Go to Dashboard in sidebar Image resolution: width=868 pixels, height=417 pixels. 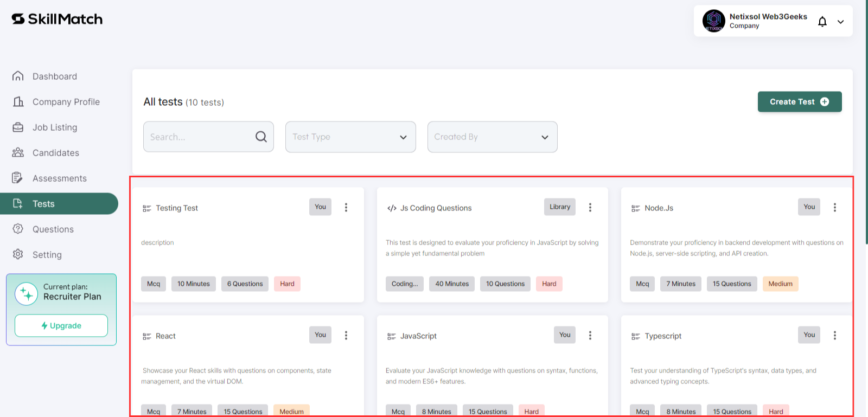[x=54, y=76]
